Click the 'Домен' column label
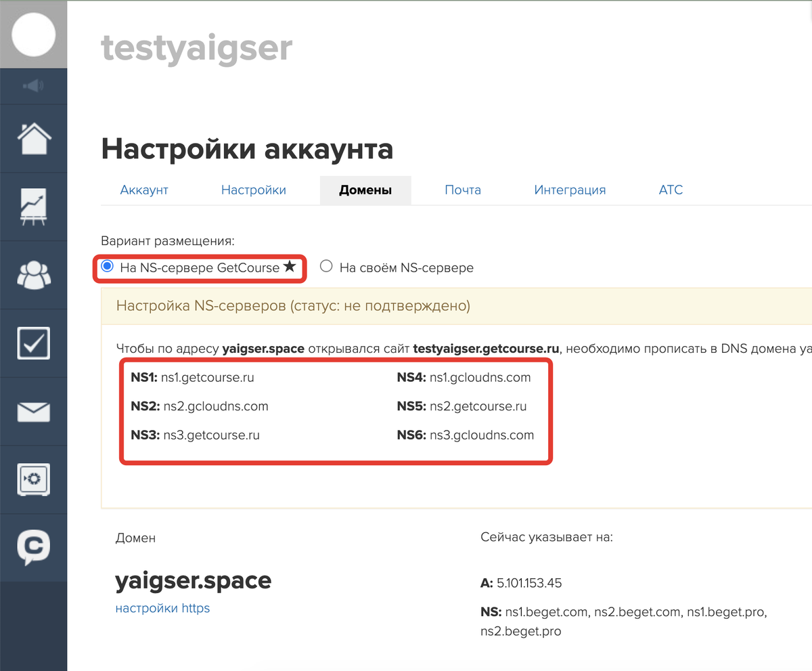812x671 pixels. tap(135, 538)
